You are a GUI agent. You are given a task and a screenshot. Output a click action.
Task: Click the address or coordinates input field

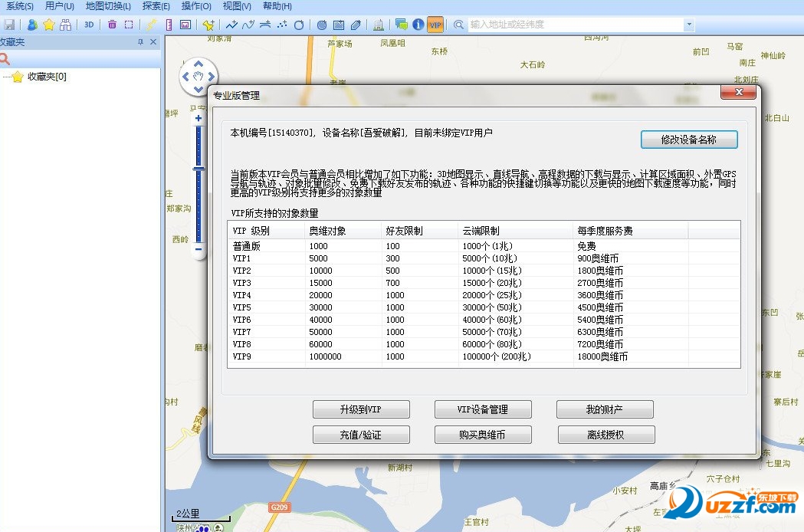coord(576,24)
